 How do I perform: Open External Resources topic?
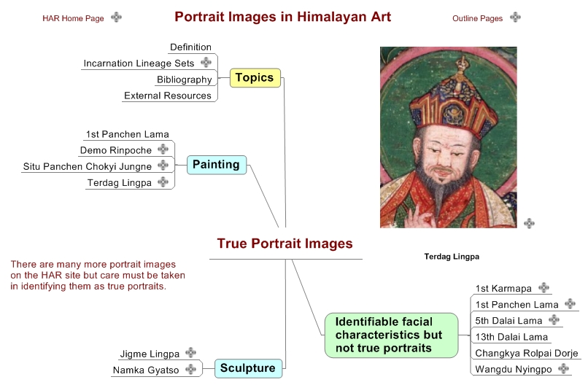coord(168,96)
